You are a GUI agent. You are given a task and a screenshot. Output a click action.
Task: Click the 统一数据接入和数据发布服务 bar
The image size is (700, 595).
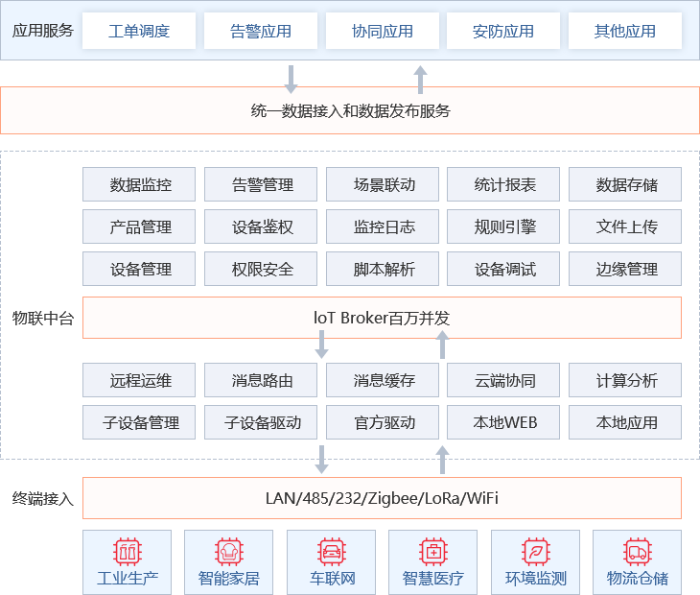(x=350, y=110)
